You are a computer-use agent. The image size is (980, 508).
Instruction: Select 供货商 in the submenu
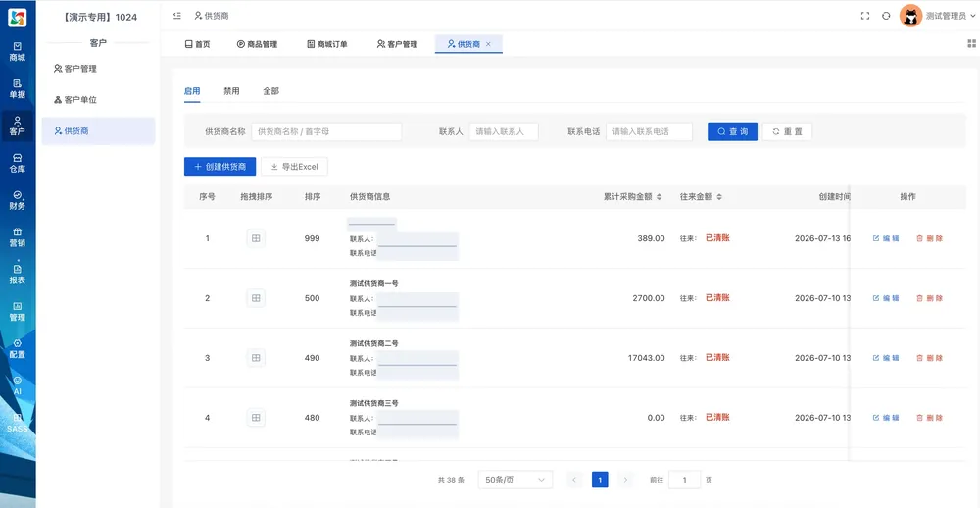coord(98,131)
